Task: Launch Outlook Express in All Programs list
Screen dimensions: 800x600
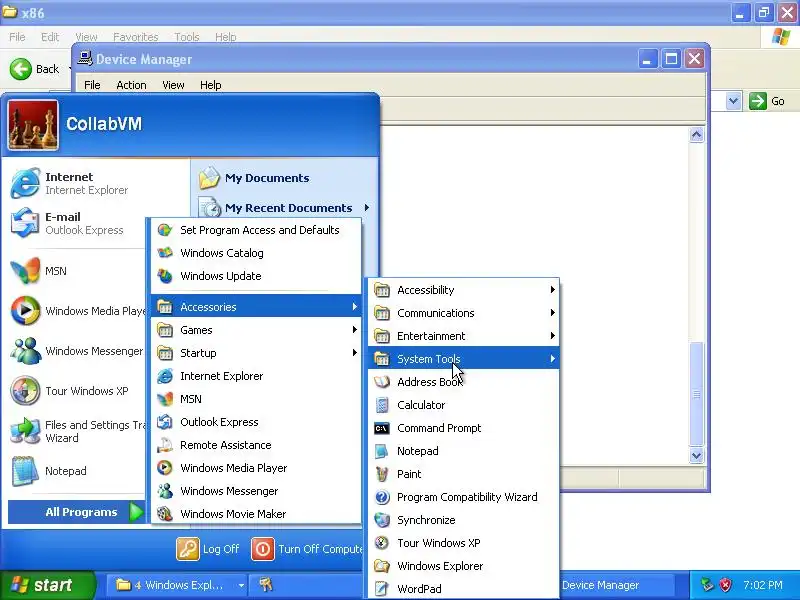Action: pos(256,422)
